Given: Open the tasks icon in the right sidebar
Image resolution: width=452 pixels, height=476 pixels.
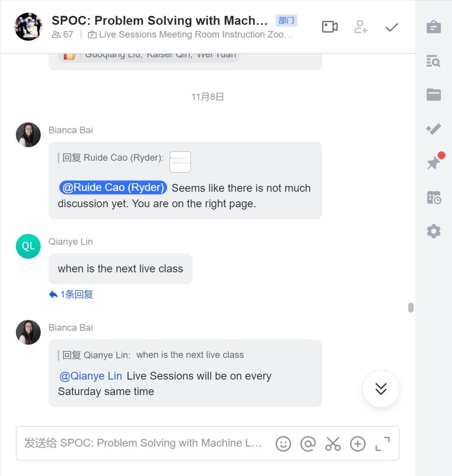Looking at the screenshot, I should pyautogui.click(x=433, y=129).
